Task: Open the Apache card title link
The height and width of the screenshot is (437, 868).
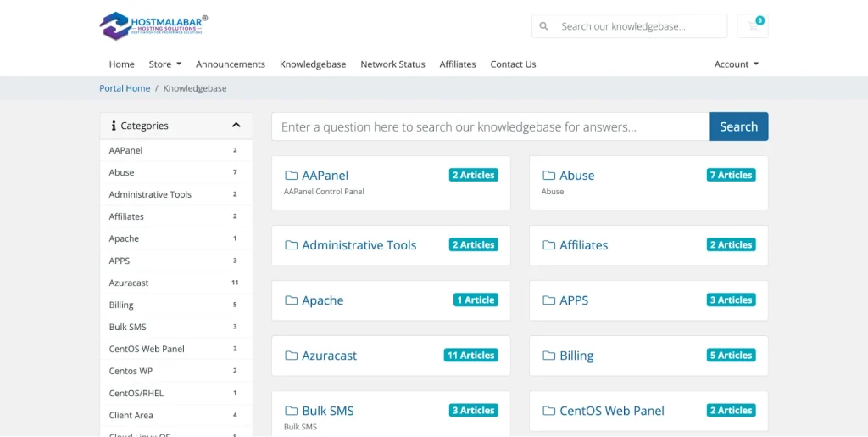Action: (323, 300)
